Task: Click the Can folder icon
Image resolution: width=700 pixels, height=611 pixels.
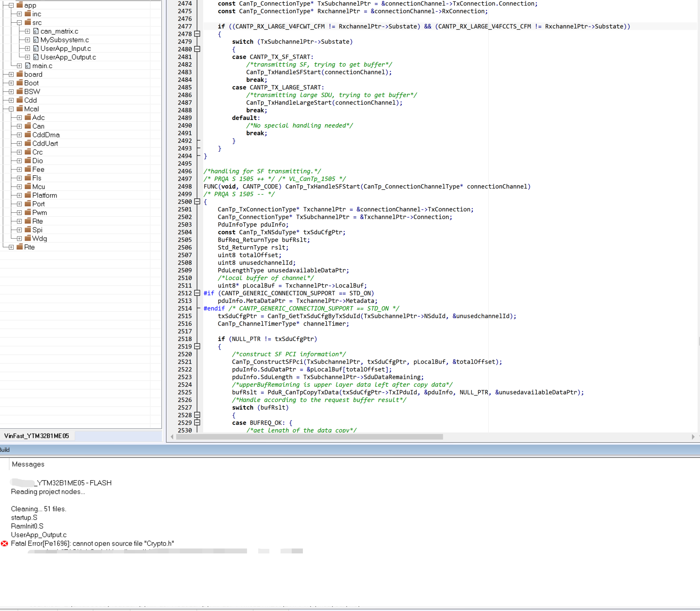Action: click(x=28, y=126)
